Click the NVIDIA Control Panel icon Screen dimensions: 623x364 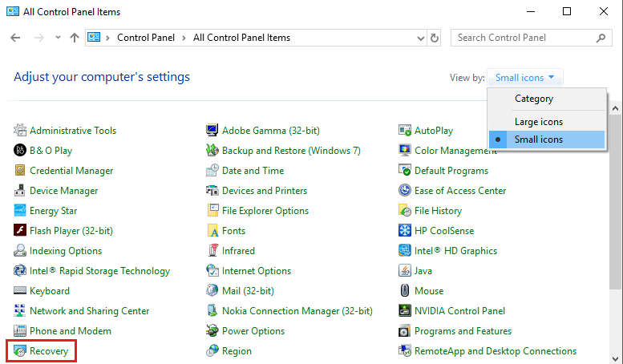coord(405,311)
